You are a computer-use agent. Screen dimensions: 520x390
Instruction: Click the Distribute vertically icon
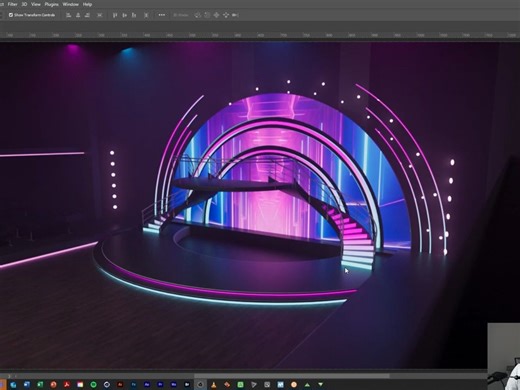click(x=146, y=15)
